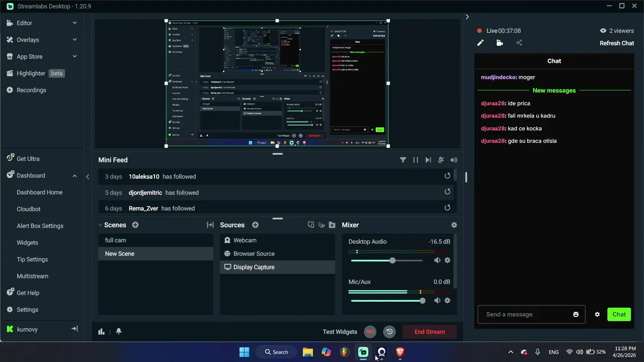Image resolution: width=644 pixels, height=362 pixels.
Task: Mute Desktop Audio
Action: [x=437, y=260]
